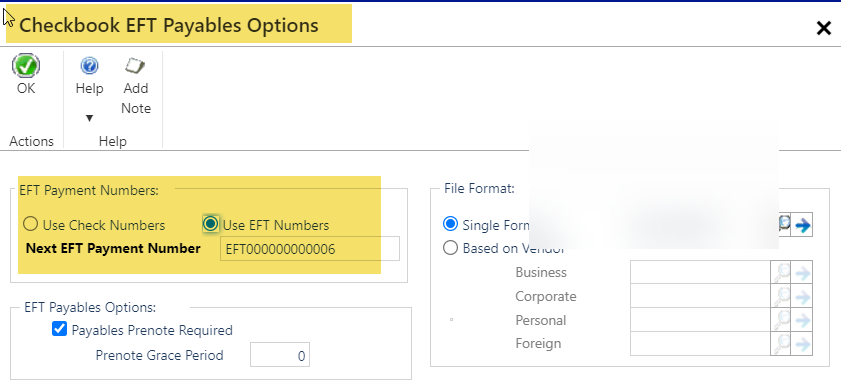The height and width of the screenshot is (392, 841).
Task: Open the Help question mark icon
Action: click(89, 66)
